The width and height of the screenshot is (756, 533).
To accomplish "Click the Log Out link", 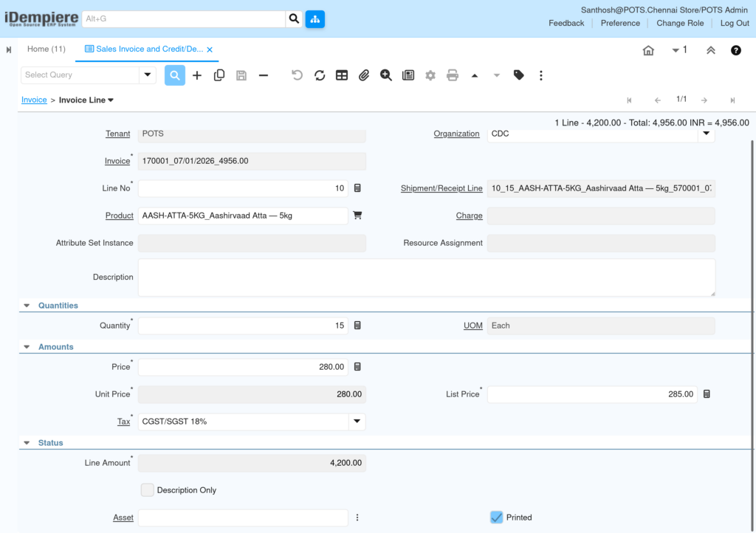I will tap(735, 23).
